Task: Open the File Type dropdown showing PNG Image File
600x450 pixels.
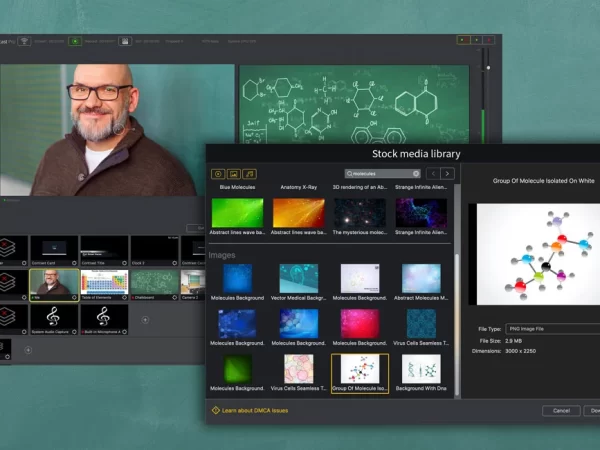Action: pos(553,329)
